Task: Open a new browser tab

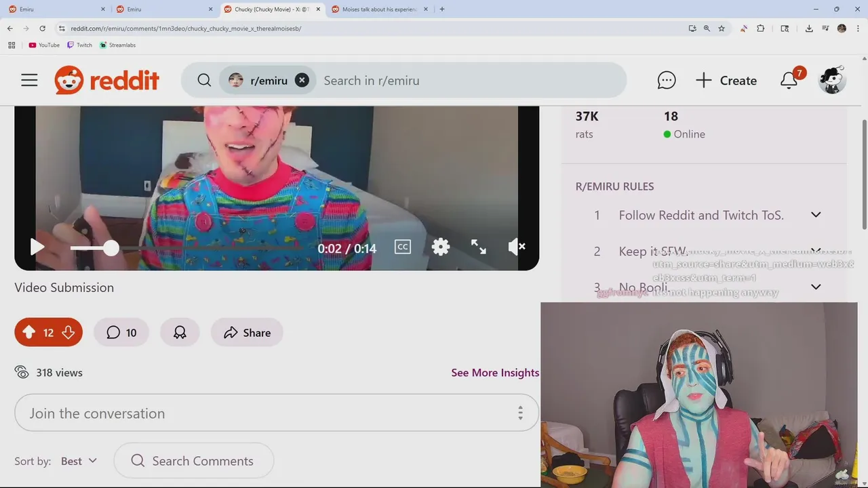Action: pos(442,9)
